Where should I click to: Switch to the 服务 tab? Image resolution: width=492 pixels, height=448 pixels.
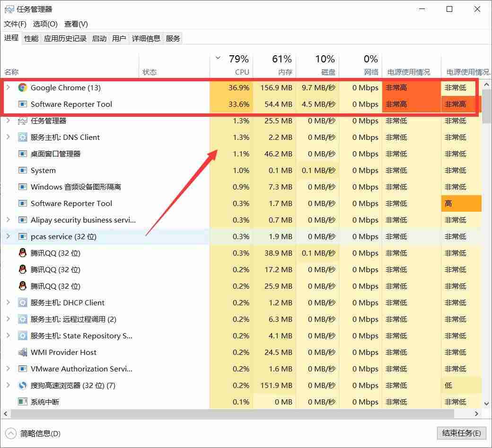173,39
